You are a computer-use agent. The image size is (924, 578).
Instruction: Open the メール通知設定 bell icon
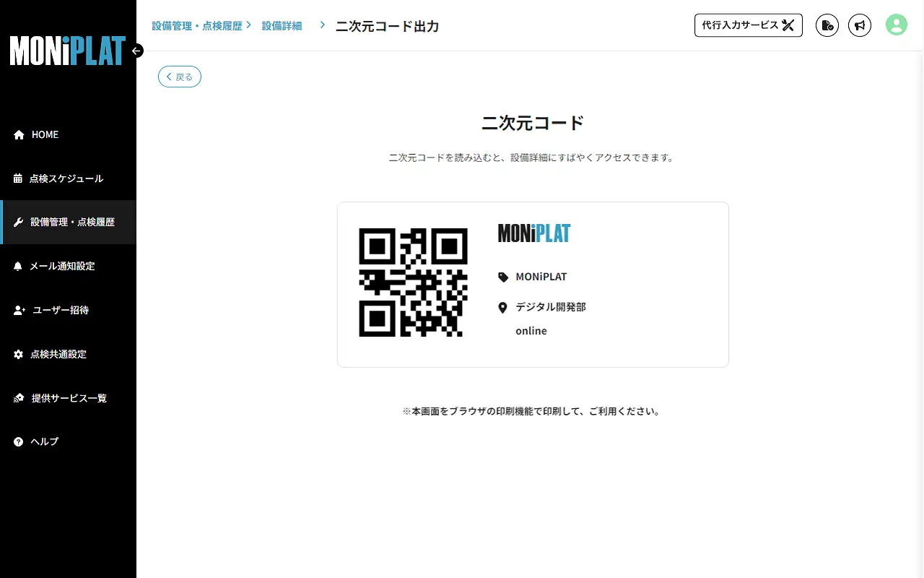(x=17, y=266)
